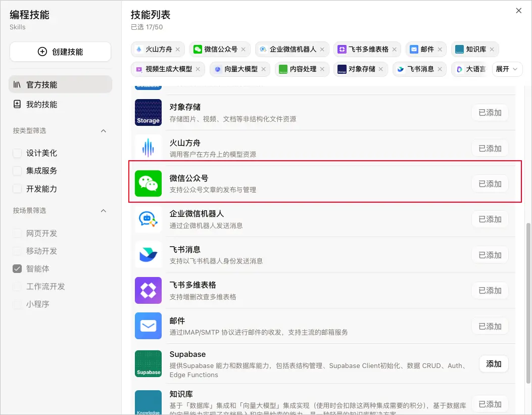
Task: Enable the 开发能力 filter checkbox
Action: 17,189
